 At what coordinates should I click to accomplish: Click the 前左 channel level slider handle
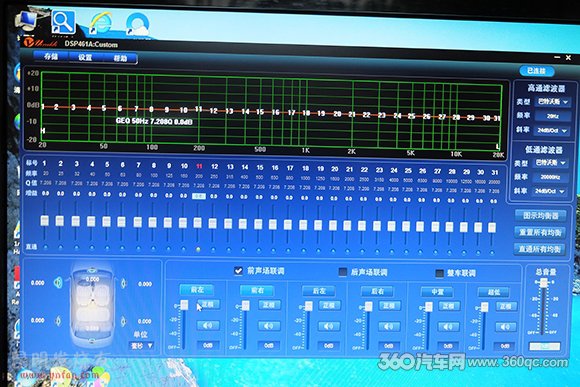click(184, 305)
